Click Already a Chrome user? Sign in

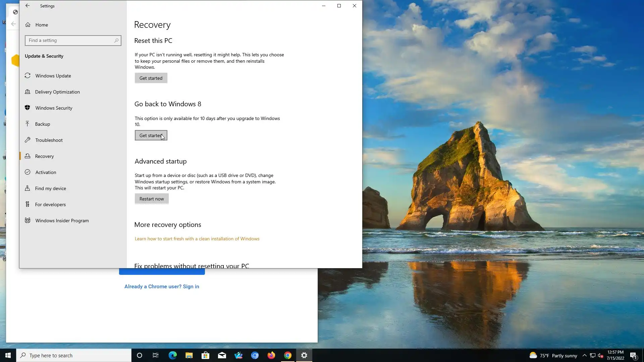tap(162, 287)
